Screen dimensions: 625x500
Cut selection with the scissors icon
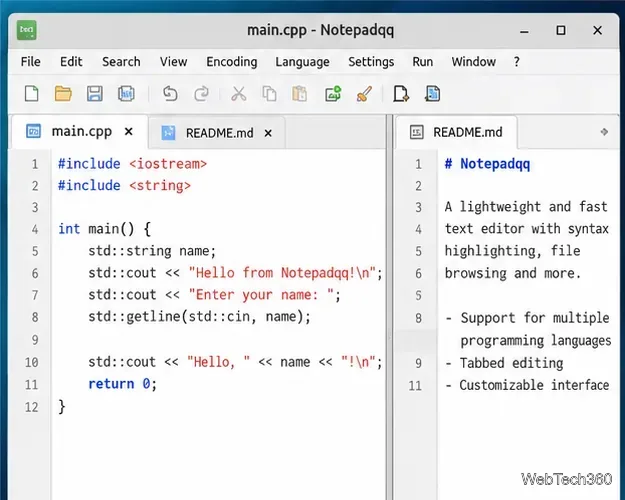click(238, 94)
